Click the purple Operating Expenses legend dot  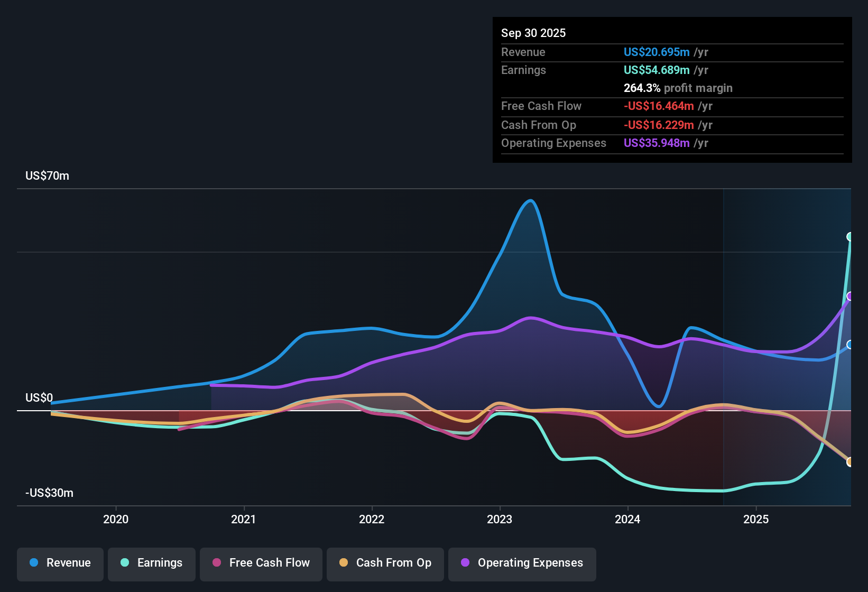tap(465, 563)
